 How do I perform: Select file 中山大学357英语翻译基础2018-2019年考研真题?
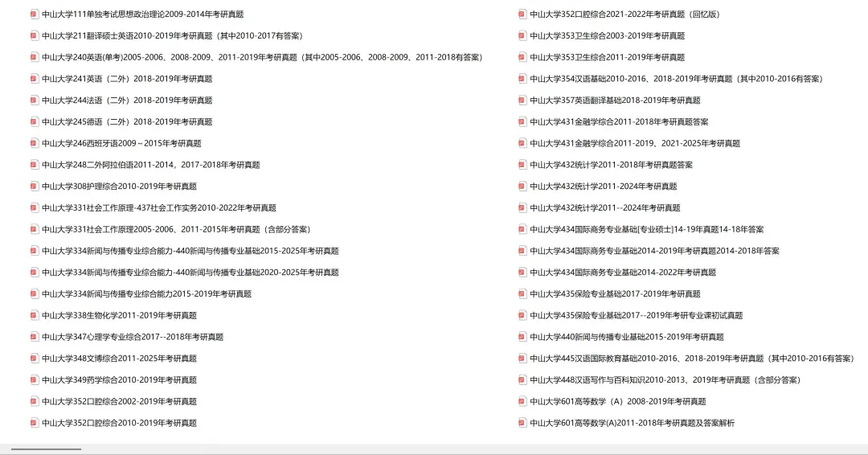(x=615, y=100)
